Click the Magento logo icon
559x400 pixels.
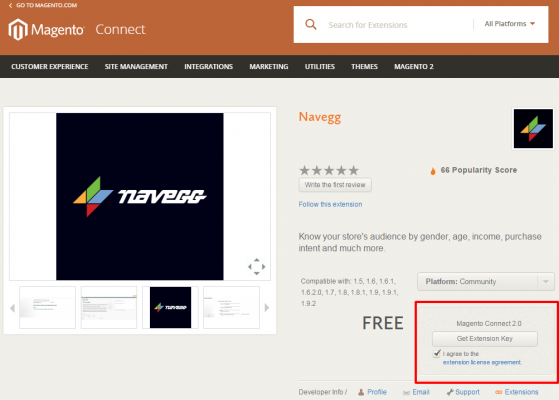click(18, 30)
